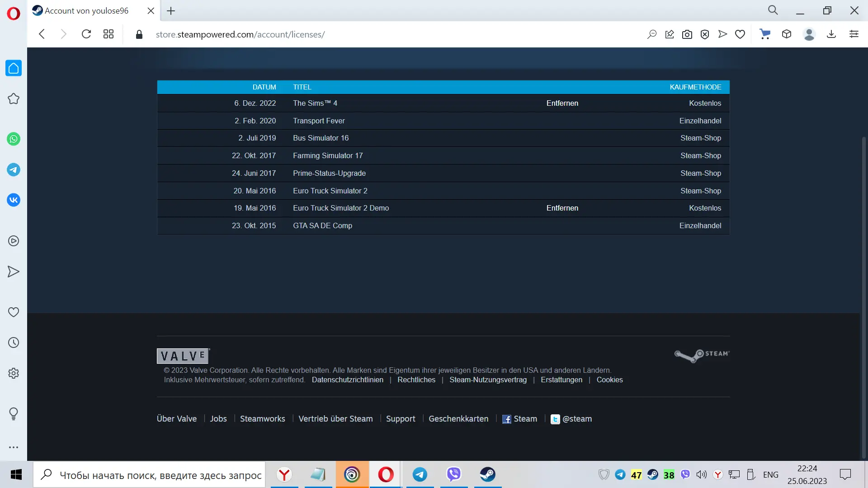
Task: Open Telegram in Opera sidebar
Action: pyautogui.click(x=14, y=170)
